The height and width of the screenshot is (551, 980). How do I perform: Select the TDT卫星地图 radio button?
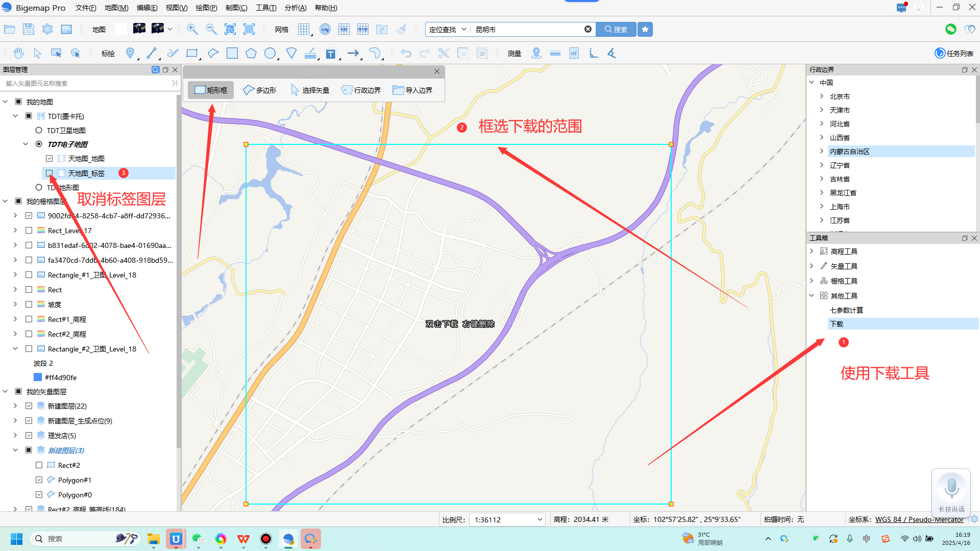[39, 131]
